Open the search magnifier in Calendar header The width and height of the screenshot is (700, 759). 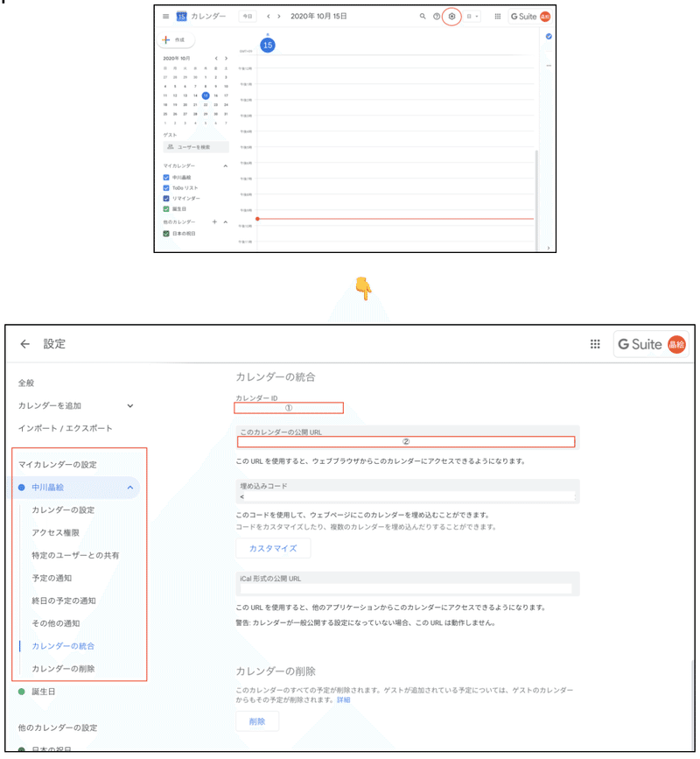(423, 17)
